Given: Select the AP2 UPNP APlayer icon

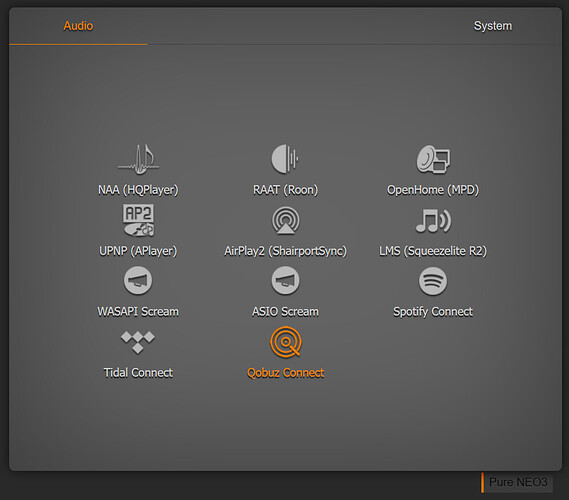Looking at the screenshot, I should click(138, 220).
